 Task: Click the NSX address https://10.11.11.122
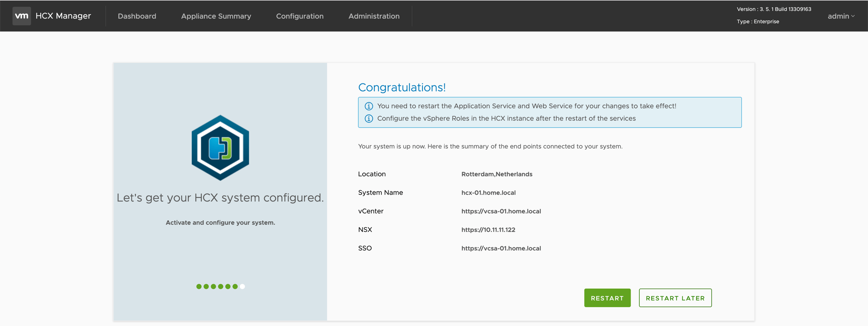coord(488,230)
